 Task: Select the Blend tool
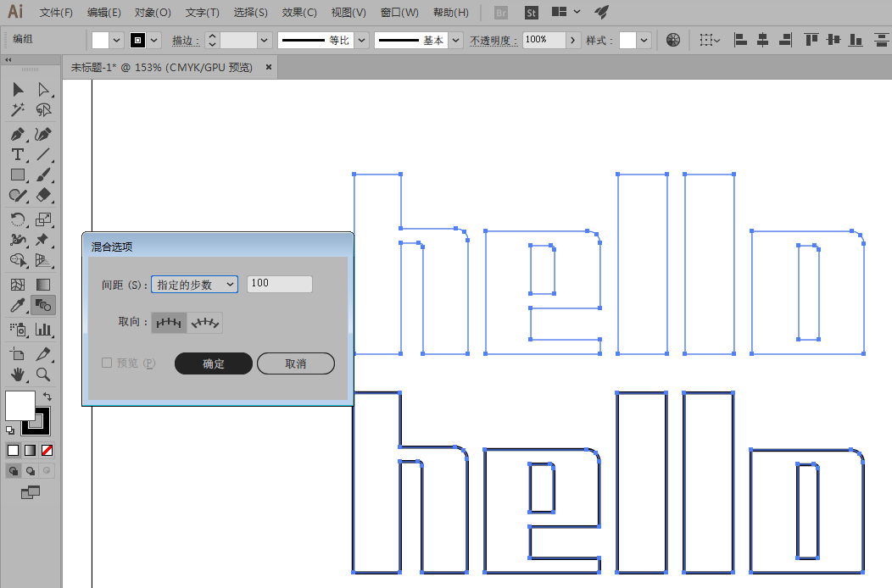pyautogui.click(x=43, y=305)
